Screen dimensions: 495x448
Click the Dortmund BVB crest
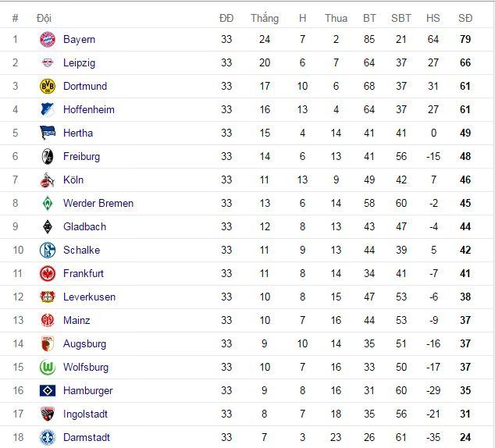48,87
